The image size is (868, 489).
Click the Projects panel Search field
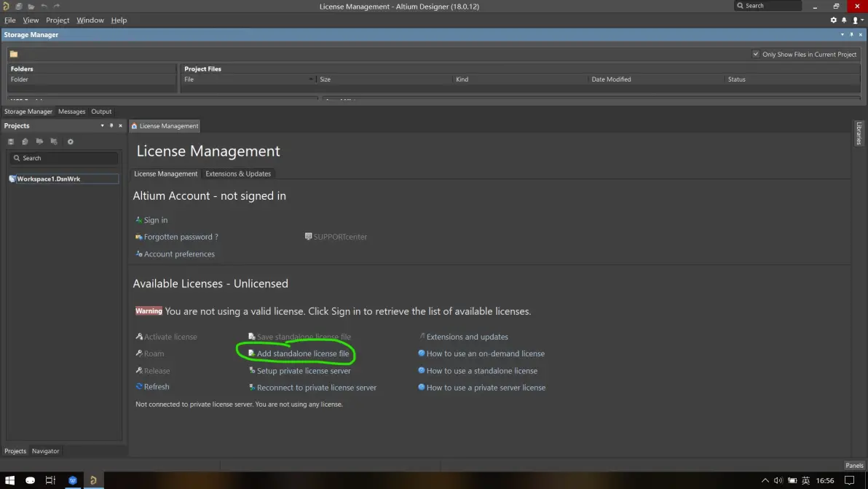click(63, 158)
